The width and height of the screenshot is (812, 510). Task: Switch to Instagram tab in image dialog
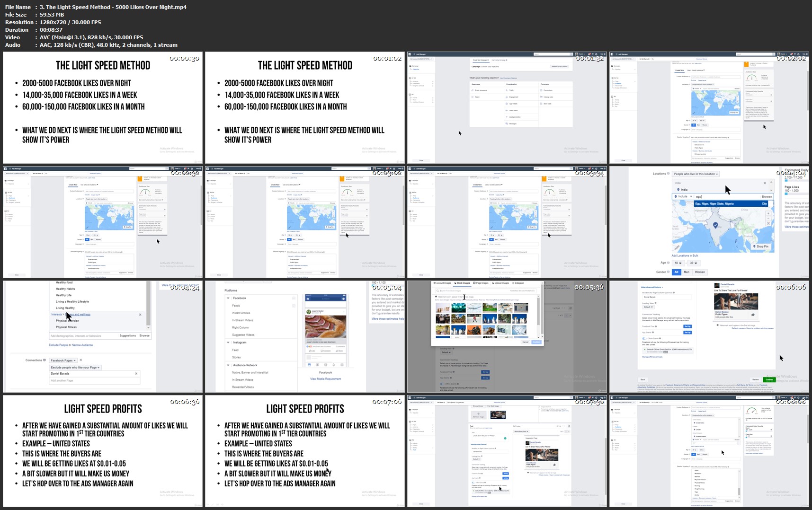pyautogui.click(x=518, y=283)
